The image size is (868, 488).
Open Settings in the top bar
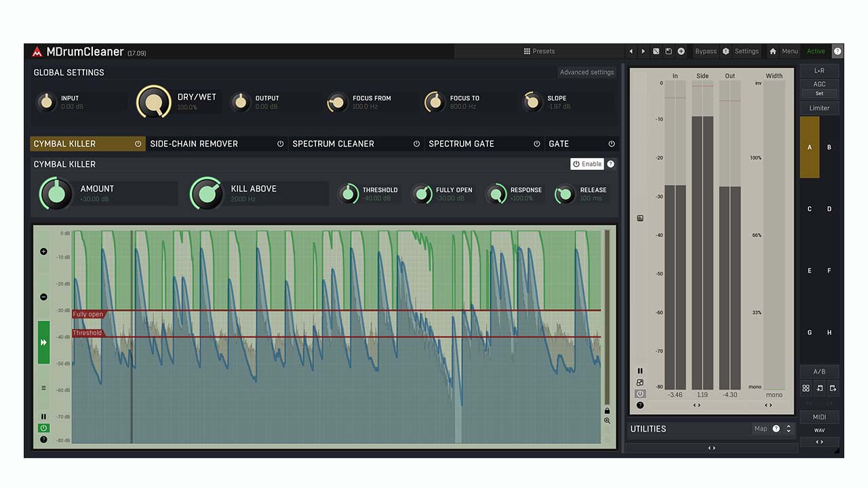747,52
